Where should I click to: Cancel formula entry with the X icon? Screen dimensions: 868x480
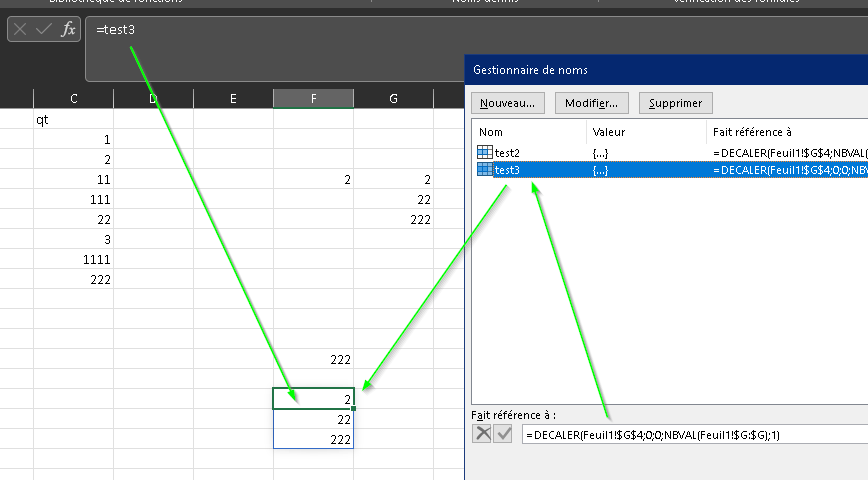point(20,29)
